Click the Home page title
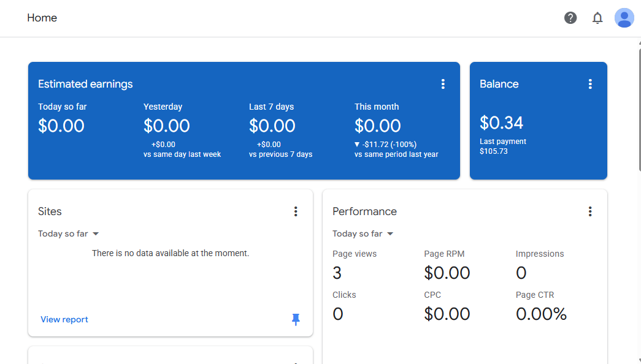Screen dimensions: 641x364 (x=42, y=18)
